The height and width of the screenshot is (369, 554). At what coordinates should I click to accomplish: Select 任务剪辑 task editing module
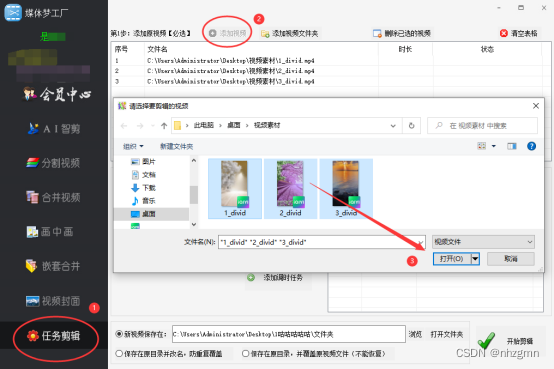(x=54, y=335)
